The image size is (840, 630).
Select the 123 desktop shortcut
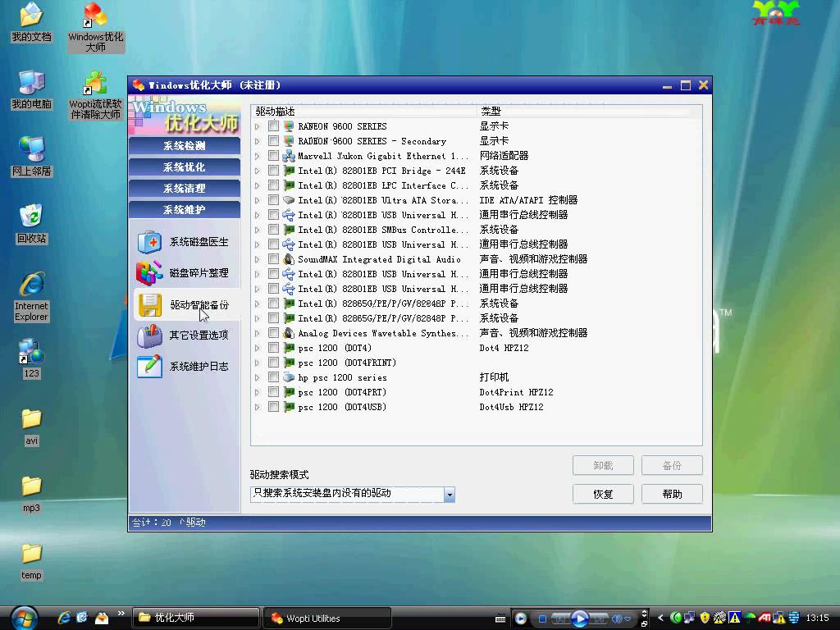point(32,358)
